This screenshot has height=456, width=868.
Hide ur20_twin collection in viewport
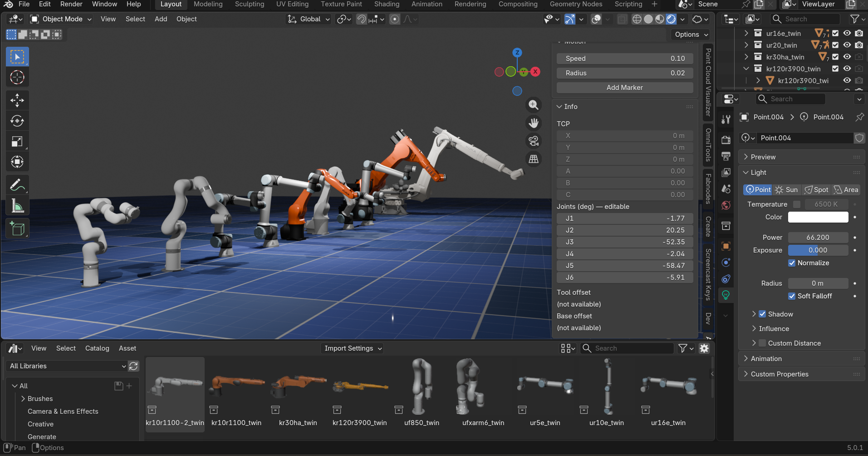point(847,45)
